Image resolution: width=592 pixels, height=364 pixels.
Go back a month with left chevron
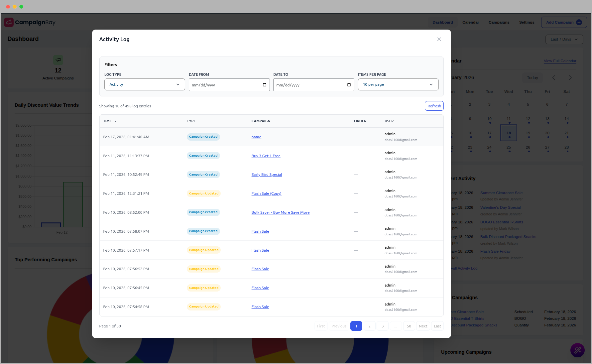coord(553,77)
